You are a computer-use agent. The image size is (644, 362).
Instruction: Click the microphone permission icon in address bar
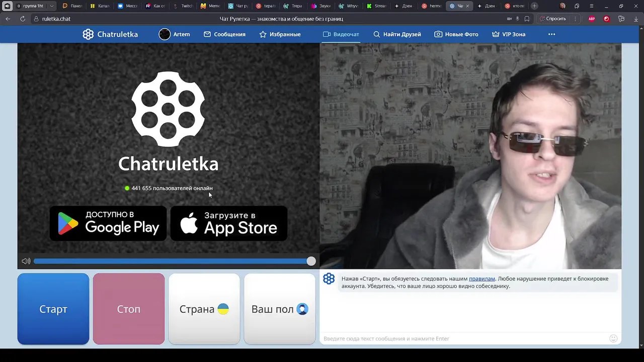coord(517,19)
